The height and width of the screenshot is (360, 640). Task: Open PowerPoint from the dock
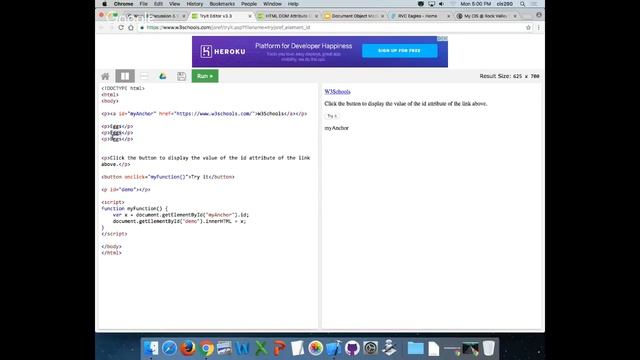[280, 348]
